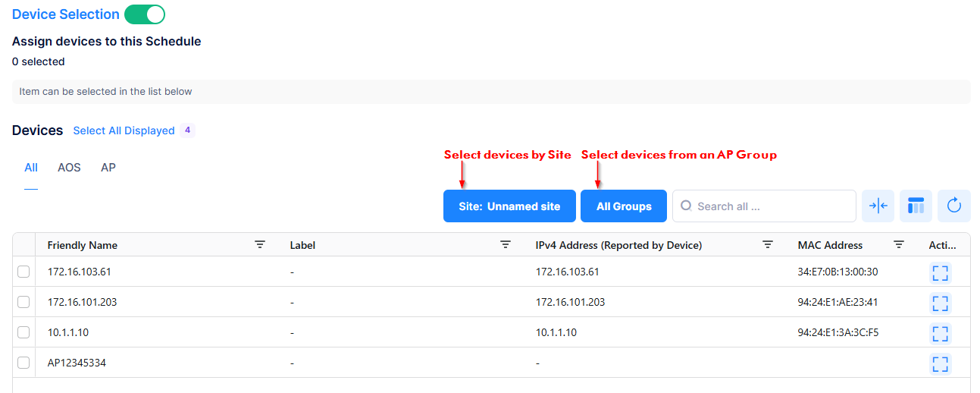Screen dimensions: 980x393
Task: Expand details icon for device 10.1.1.10
Action: pos(940,333)
